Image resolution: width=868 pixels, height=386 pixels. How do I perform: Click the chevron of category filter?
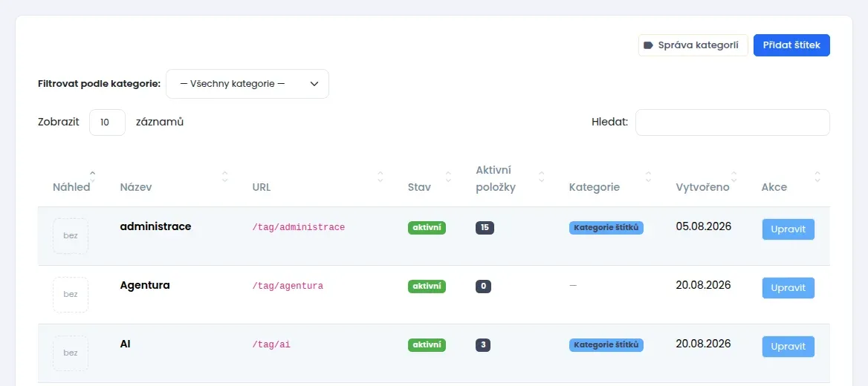[x=314, y=84]
